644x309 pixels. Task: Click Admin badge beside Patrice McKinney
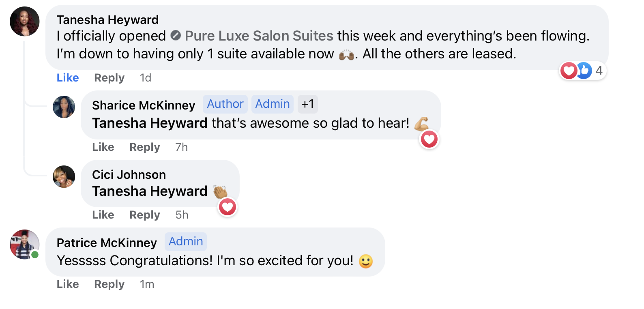coord(186,242)
